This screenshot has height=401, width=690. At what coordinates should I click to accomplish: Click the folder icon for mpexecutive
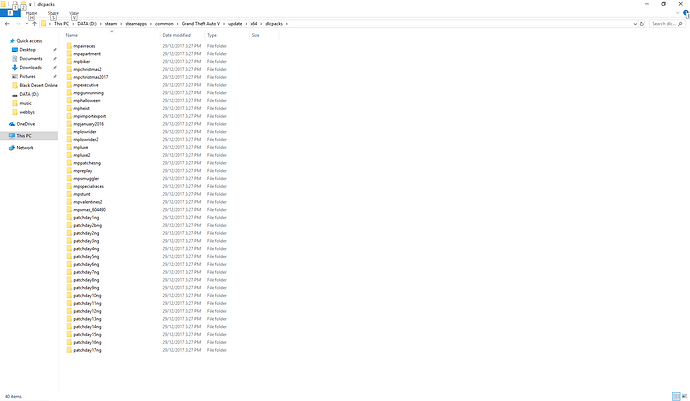point(69,85)
